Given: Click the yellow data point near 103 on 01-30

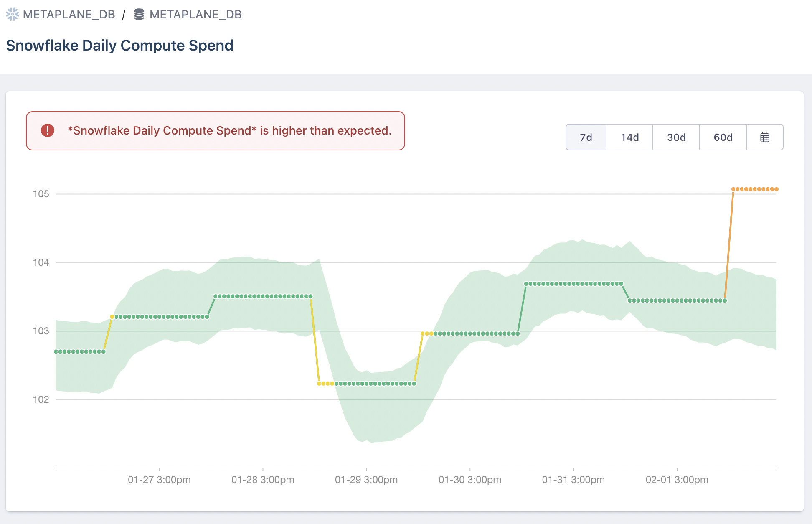Looking at the screenshot, I should pos(423,333).
